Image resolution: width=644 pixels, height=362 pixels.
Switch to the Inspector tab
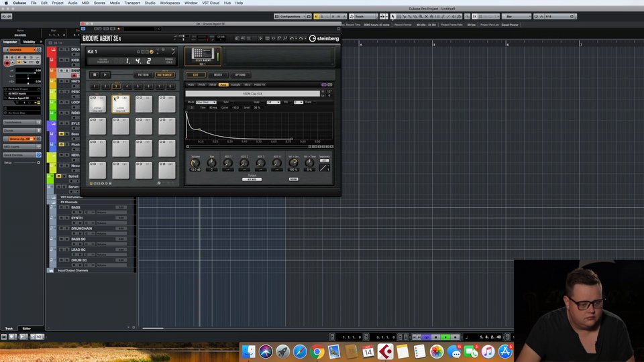(10, 42)
